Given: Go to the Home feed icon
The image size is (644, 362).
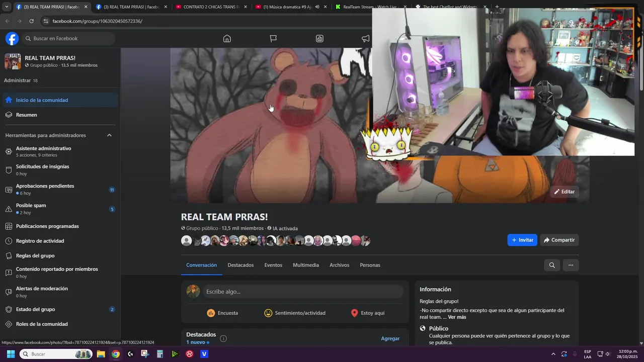Looking at the screenshot, I should click(227, 39).
